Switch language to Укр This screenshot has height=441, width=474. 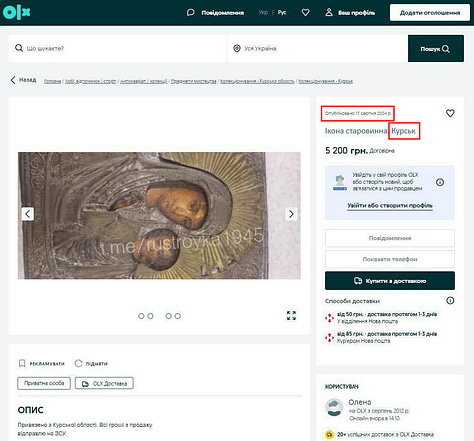pos(263,12)
